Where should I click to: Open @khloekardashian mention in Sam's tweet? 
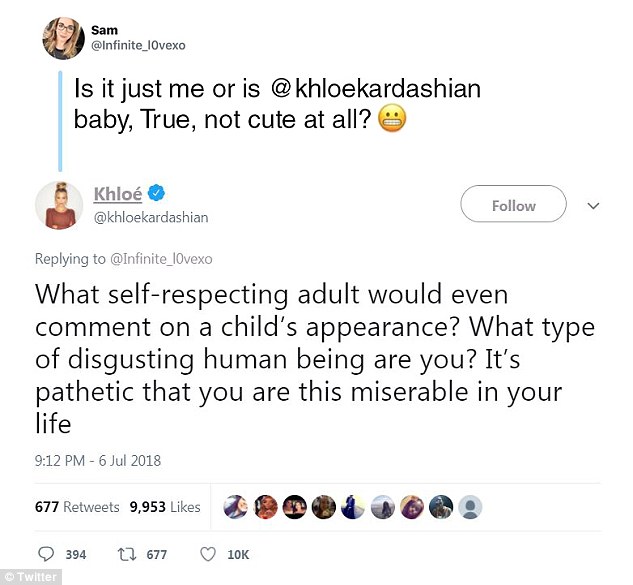[x=374, y=88]
